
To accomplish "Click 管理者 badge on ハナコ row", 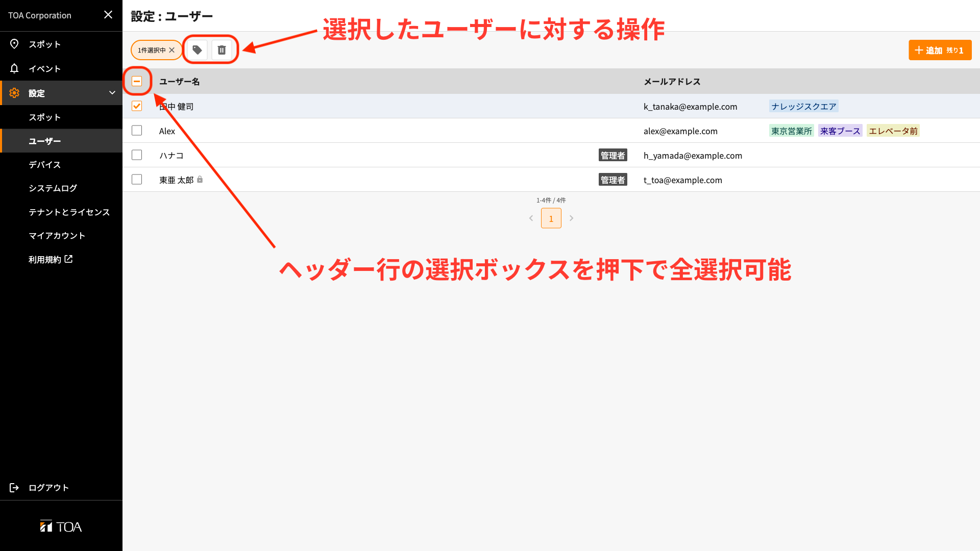I will pos(613,155).
